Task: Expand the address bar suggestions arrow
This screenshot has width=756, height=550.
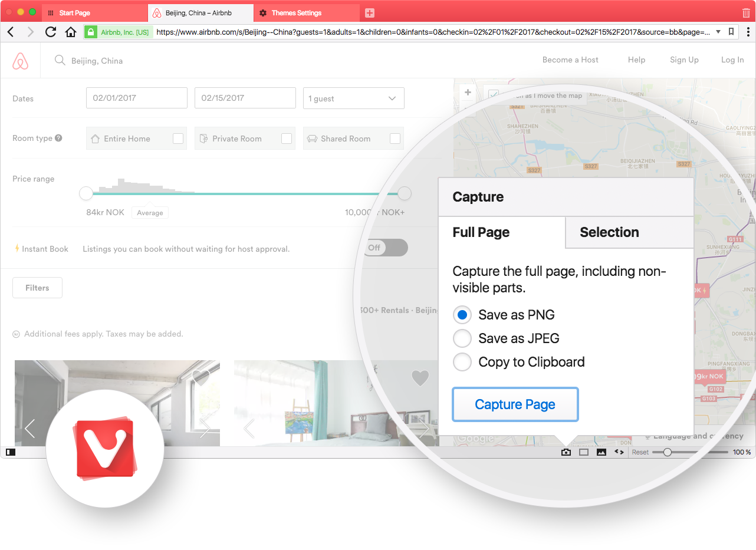Action: pyautogui.click(x=718, y=31)
